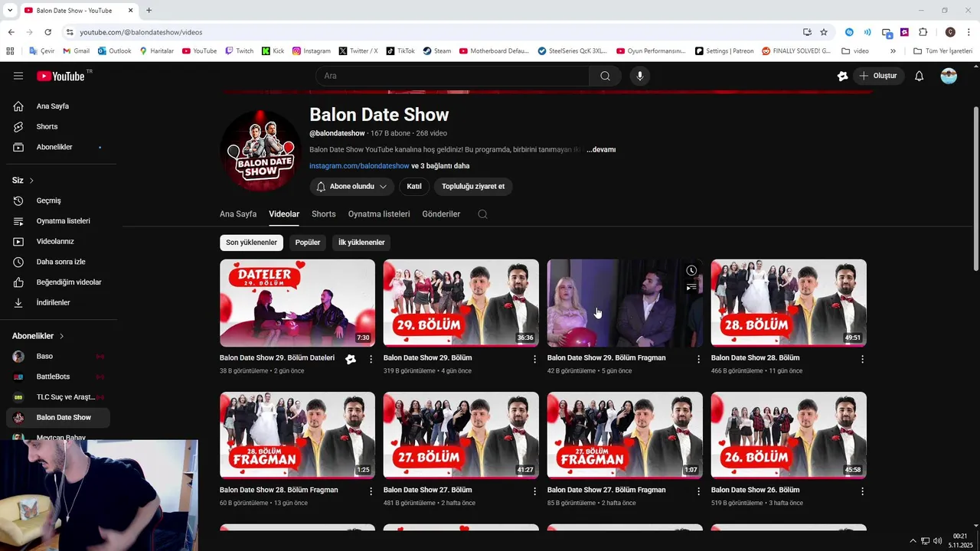The width and height of the screenshot is (980, 551).
Task: Add 29. Bölüm Fragman to watch later
Action: pos(691,270)
